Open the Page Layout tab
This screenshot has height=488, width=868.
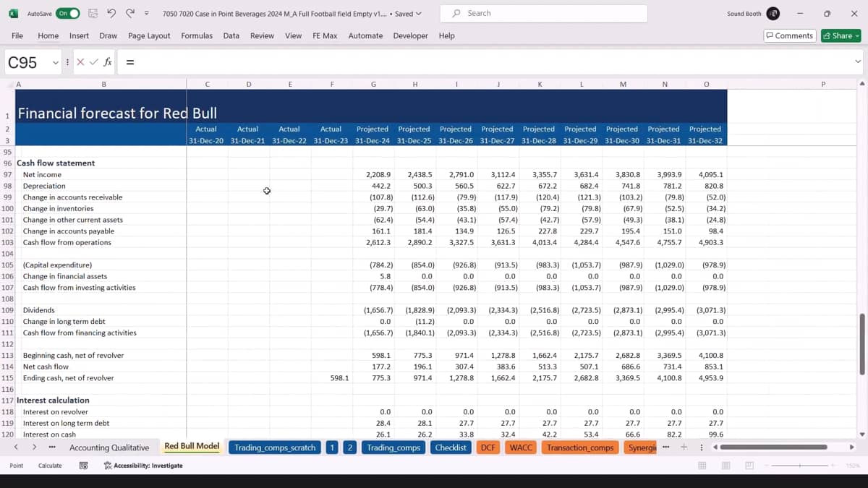tap(149, 35)
